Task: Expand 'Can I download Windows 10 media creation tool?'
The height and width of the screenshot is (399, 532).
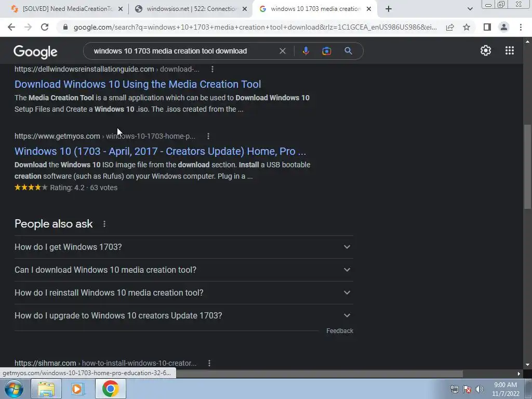Action: pyautogui.click(x=184, y=270)
